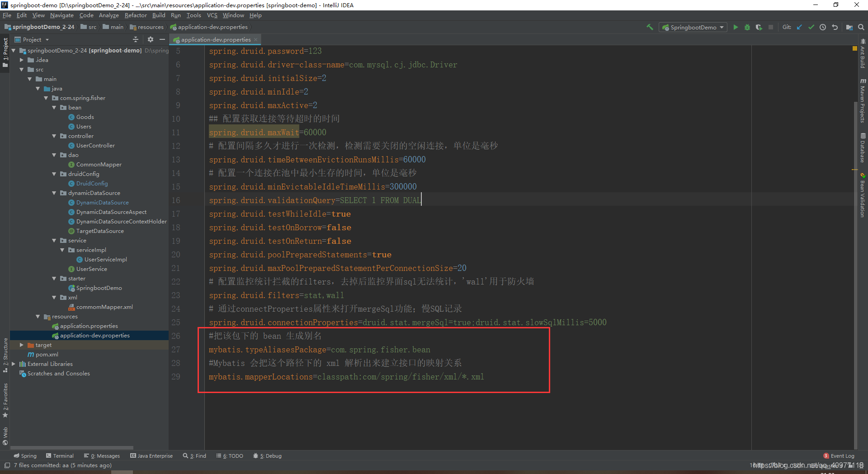Expand the .idea folder
Image resolution: width=868 pixels, height=474 pixels.
pos(22,60)
